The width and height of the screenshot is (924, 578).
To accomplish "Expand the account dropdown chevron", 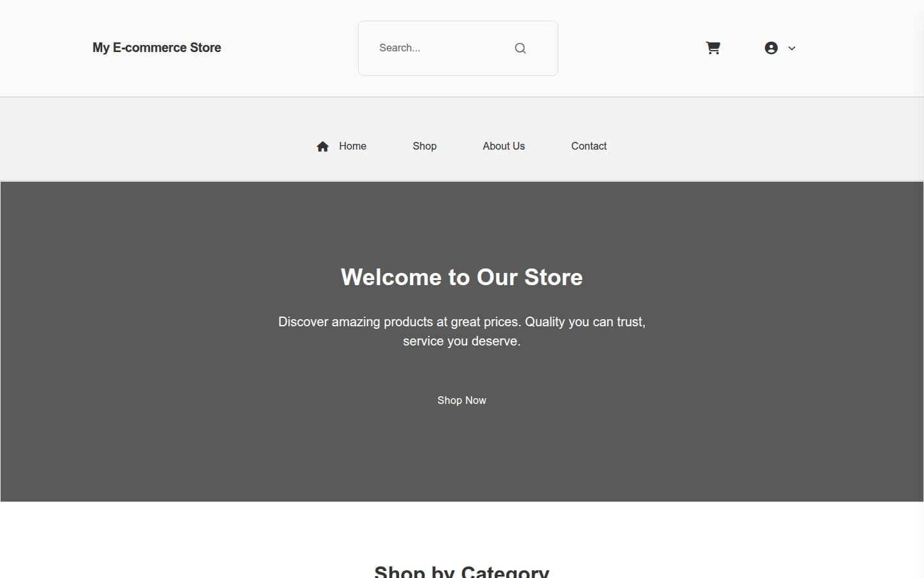I will pos(792,48).
